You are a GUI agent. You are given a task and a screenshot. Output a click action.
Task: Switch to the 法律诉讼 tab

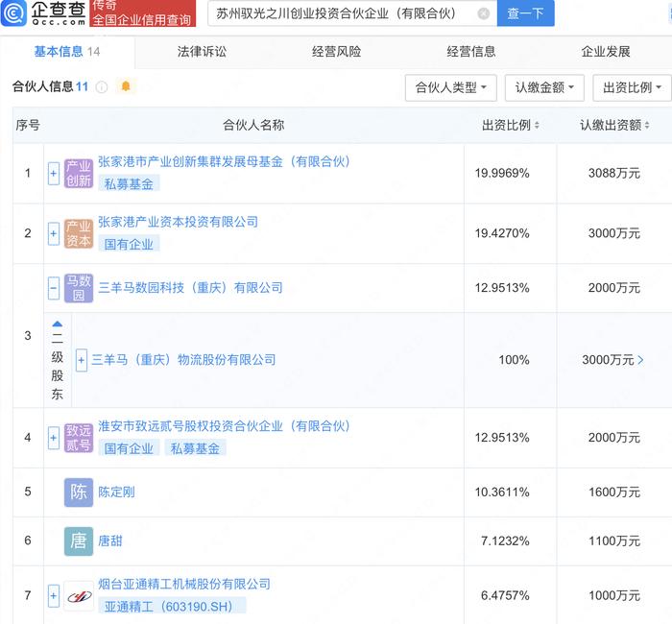[x=202, y=52]
